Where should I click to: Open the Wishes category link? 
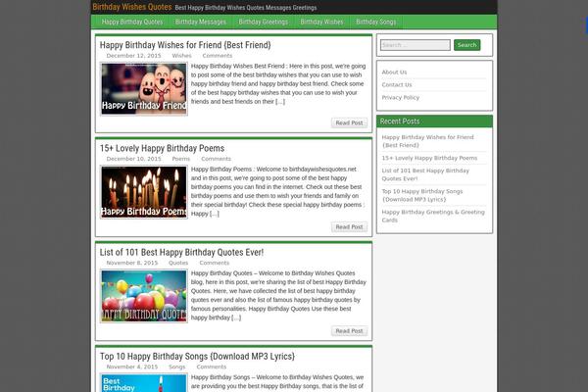point(182,56)
